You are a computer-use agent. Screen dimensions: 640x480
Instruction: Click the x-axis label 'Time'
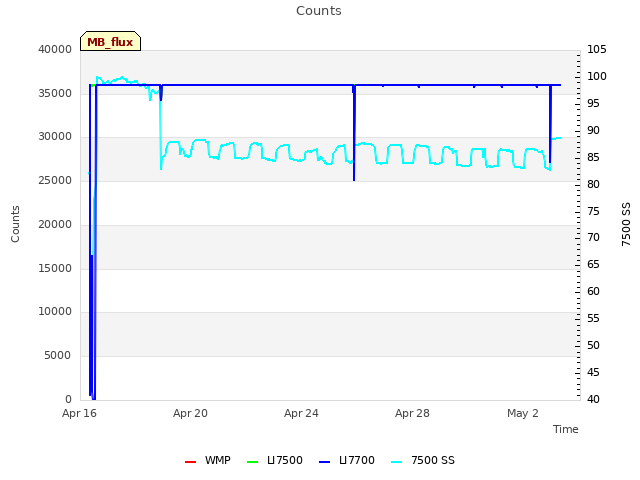tap(566, 429)
